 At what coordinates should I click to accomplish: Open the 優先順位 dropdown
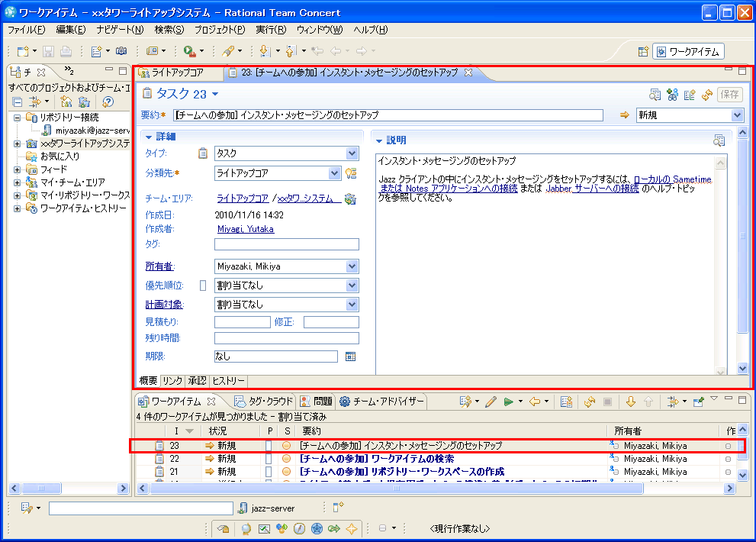(352, 286)
